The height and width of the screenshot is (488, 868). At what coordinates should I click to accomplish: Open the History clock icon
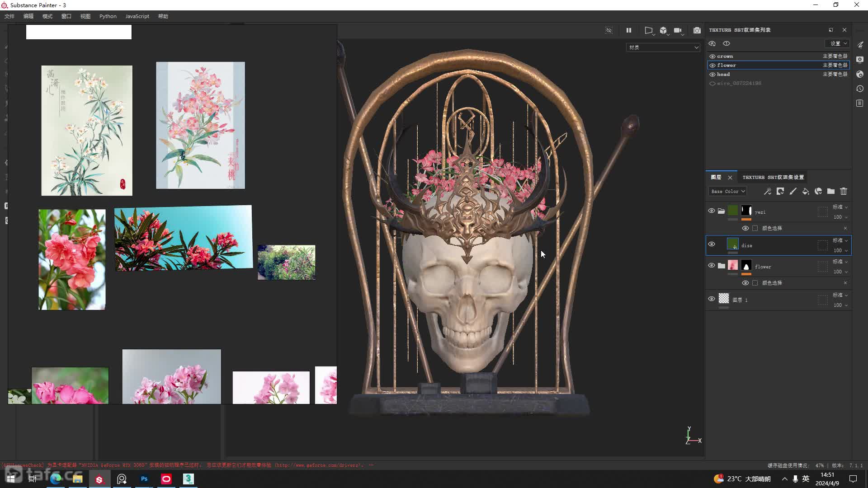click(x=860, y=89)
